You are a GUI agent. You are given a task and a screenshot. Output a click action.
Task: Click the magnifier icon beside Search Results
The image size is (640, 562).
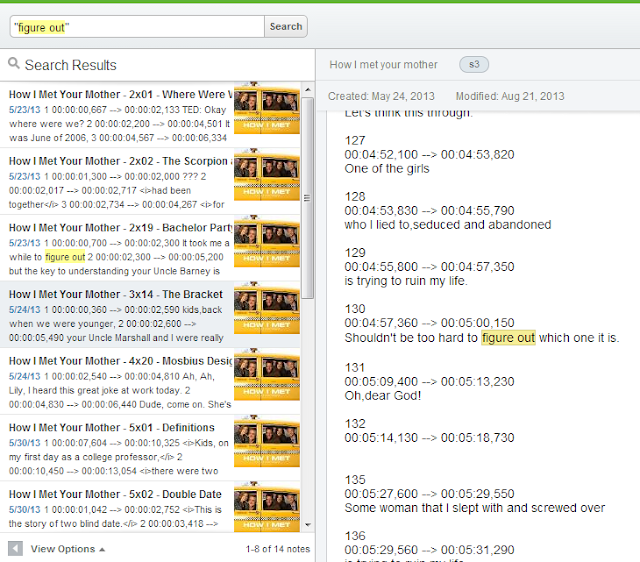pyautogui.click(x=14, y=63)
